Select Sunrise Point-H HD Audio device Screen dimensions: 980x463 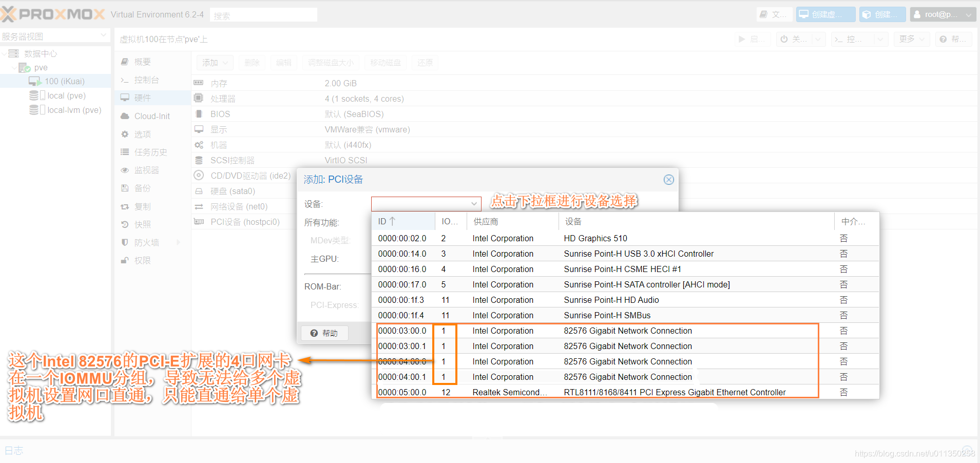click(625, 300)
